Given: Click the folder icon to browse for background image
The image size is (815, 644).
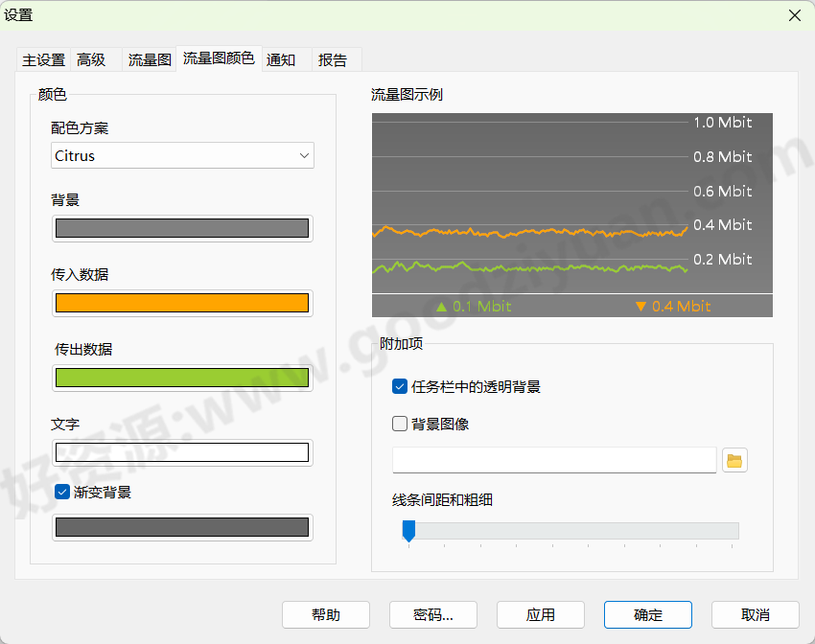Looking at the screenshot, I should pos(734,460).
